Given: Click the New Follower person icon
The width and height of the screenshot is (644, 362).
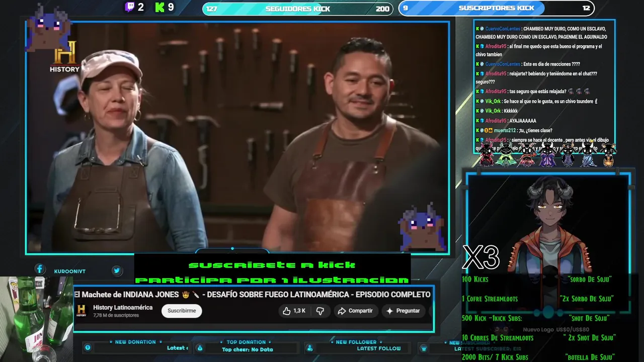Looking at the screenshot, I should 310,348.
